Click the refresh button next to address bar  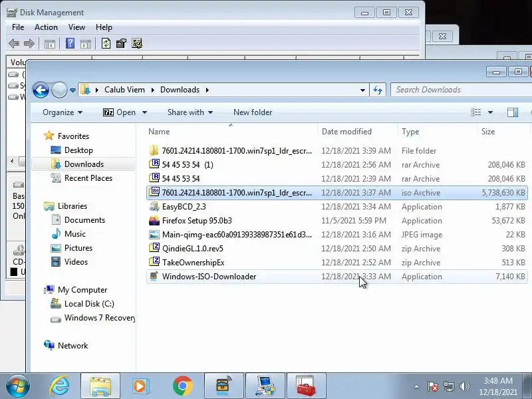coord(378,90)
